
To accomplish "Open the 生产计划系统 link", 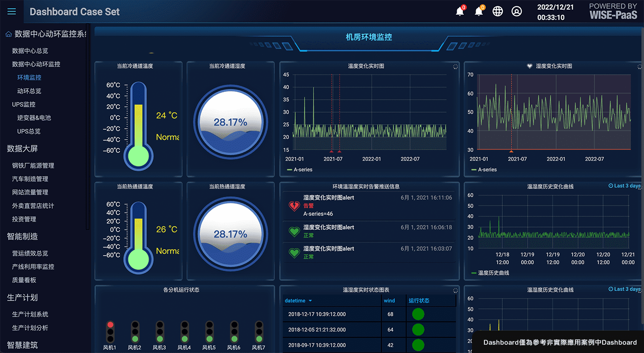I will [x=30, y=314].
